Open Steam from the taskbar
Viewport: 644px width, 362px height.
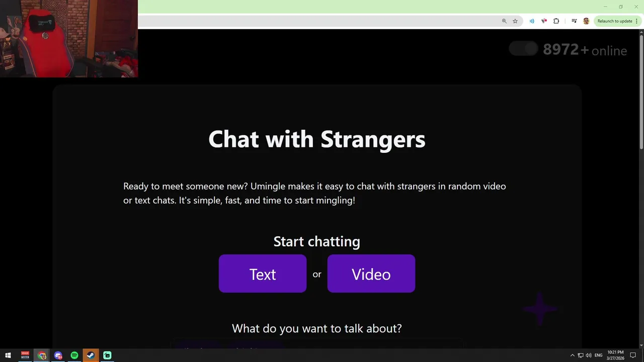pyautogui.click(x=91, y=355)
